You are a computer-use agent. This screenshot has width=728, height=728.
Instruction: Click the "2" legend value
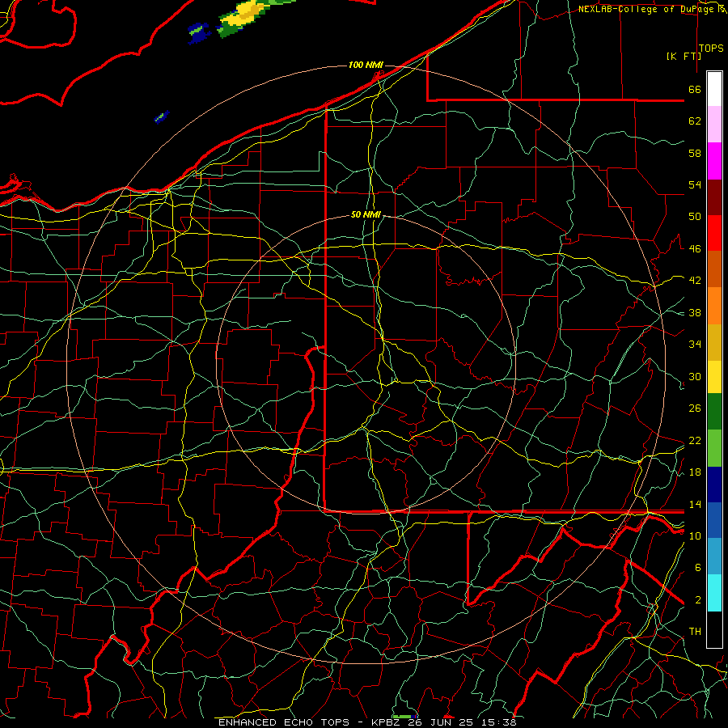click(698, 600)
